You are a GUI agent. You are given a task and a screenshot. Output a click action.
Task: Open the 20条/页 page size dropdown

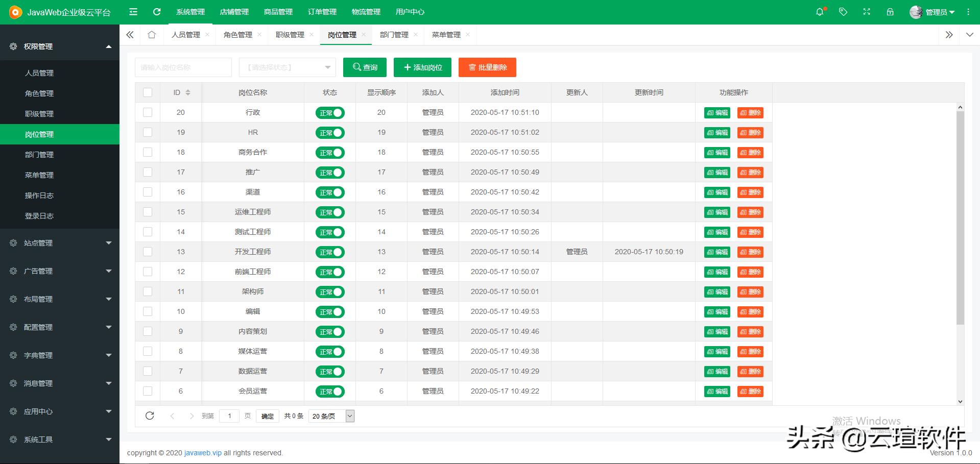pyautogui.click(x=331, y=416)
